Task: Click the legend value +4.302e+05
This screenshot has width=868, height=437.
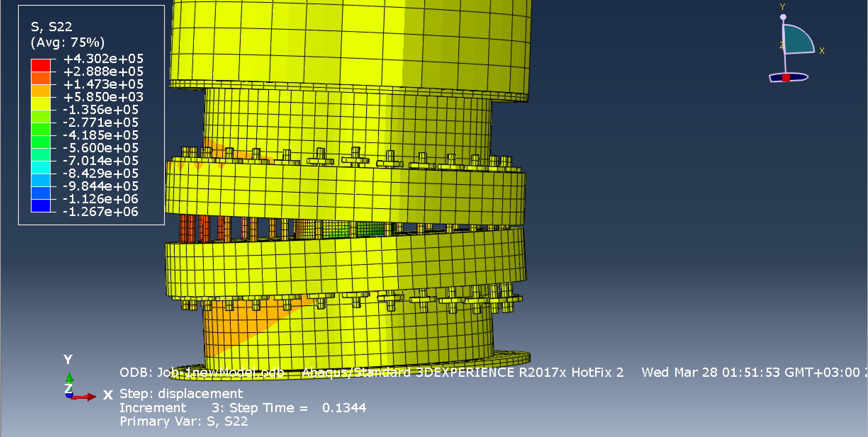Action: [x=103, y=58]
